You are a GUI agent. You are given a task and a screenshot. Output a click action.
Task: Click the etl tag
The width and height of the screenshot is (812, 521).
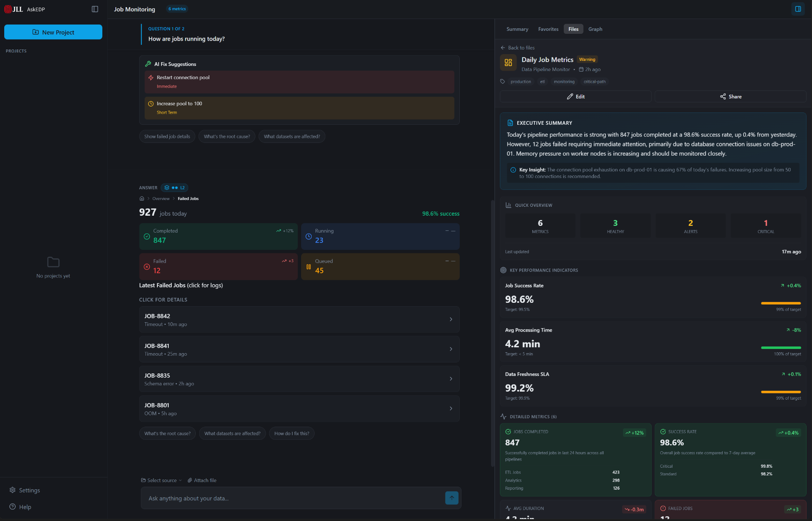click(542, 82)
